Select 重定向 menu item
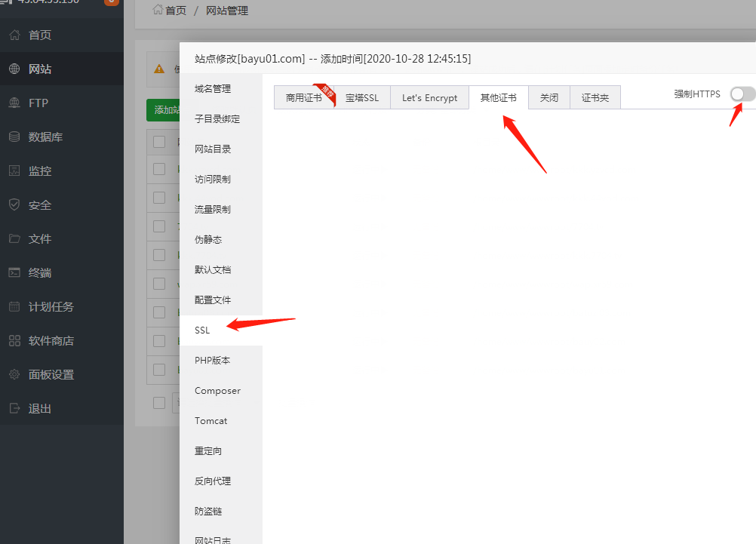This screenshot has height=544, width=756. (221, 451)
